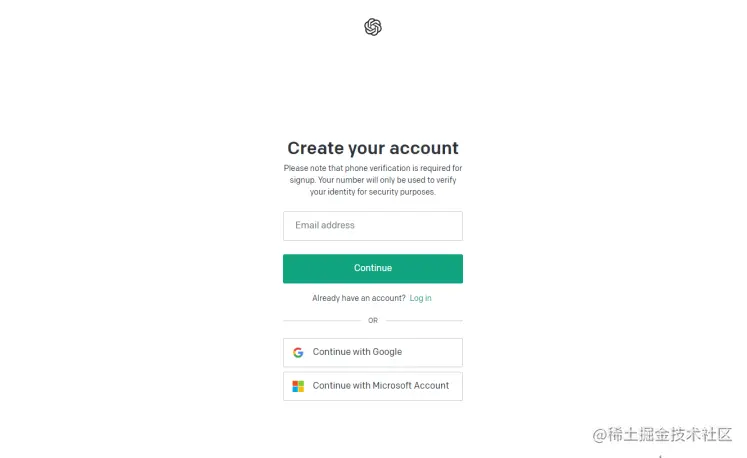Click the "Create your account" heading
Viewport: 747px width, 458px height.
click(x=372, y=148)
